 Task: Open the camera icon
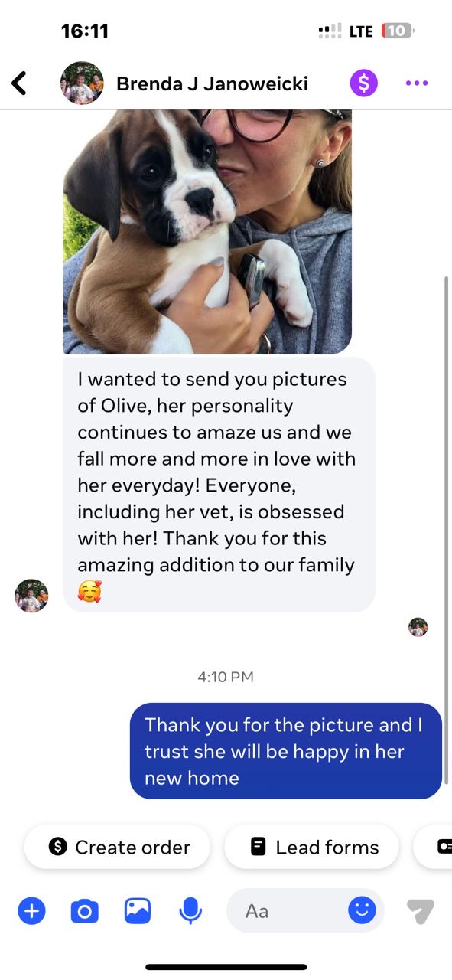[x=84, y=911]
